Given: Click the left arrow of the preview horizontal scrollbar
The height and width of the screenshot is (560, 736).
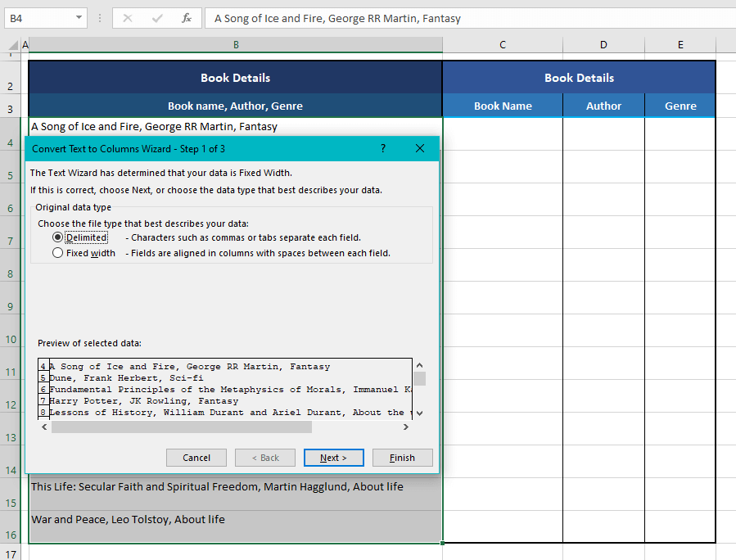Looking at the screenshot, I should (x=45, y=427).
